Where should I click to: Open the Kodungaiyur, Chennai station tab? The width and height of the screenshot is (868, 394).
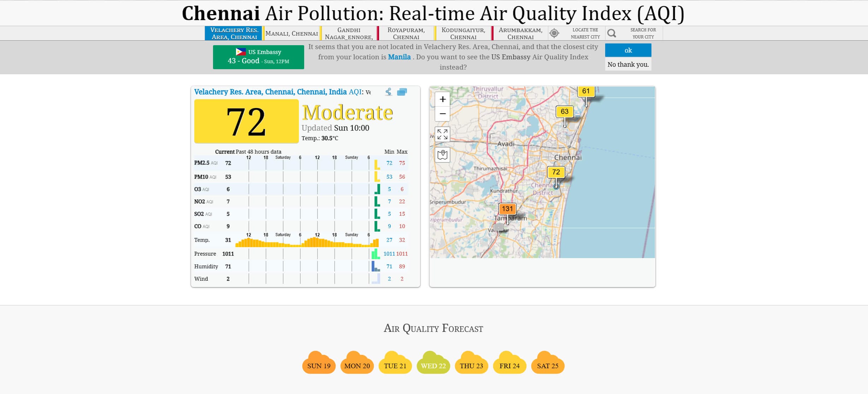pos(463,33)
